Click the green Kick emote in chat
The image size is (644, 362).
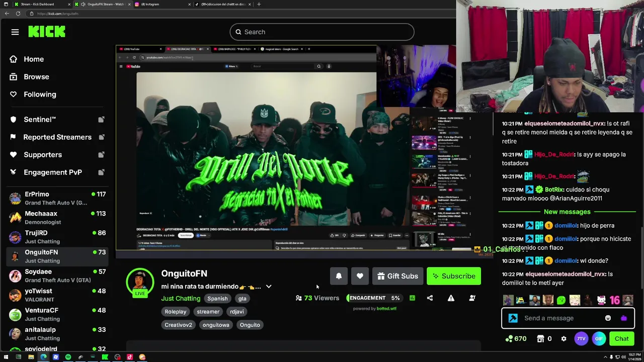[x=561, y=301]
